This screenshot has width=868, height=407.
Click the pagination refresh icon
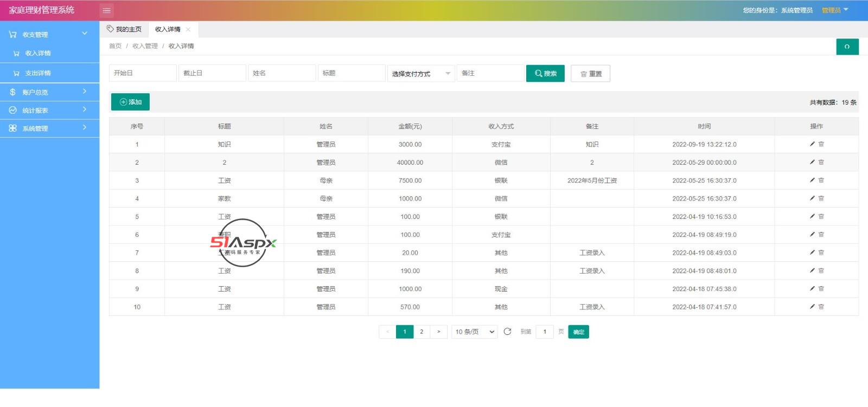tap(507, 332)
